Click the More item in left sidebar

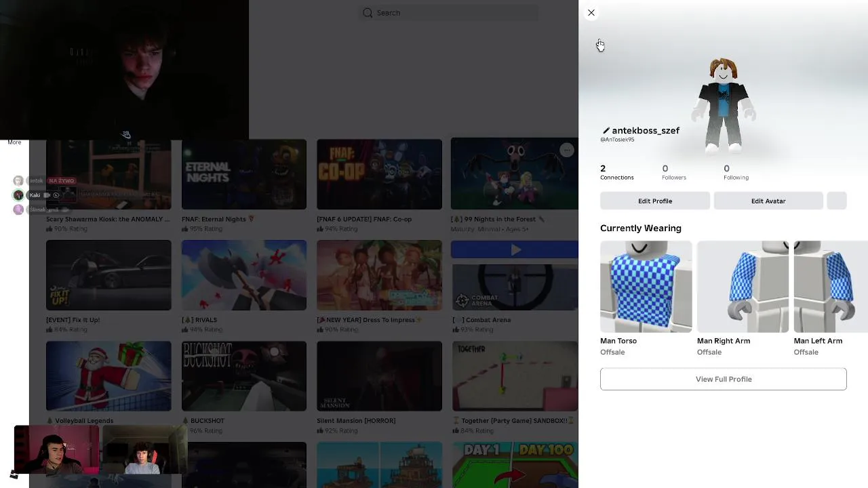point(14,142)
